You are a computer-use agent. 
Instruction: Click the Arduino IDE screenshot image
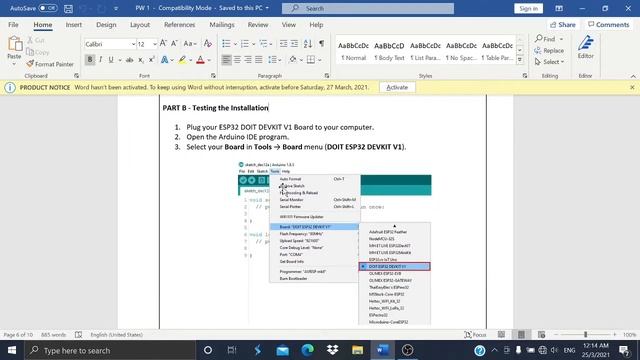pos(335,243)
